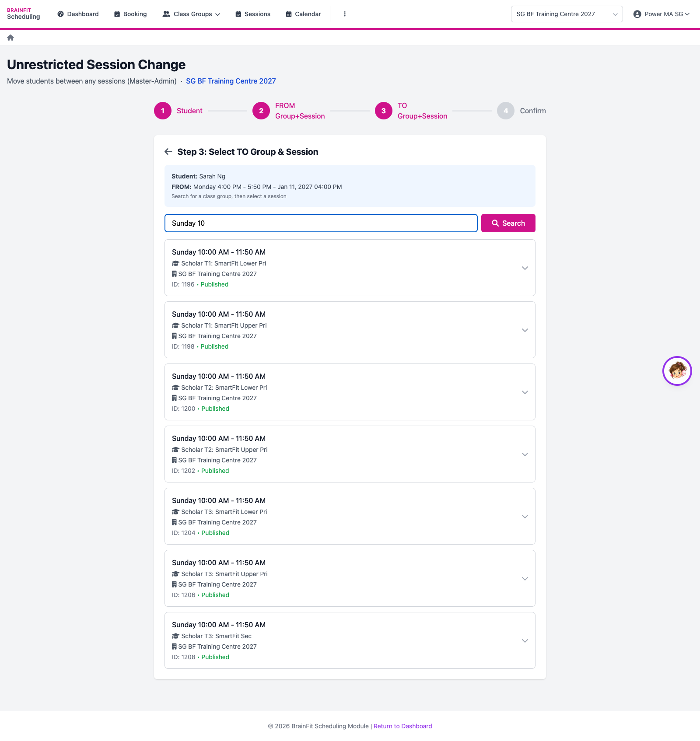This screenshot has height=741, width=700.
Task: Click graduation cap icon on ID 1196 card
Action: point(175,263)
